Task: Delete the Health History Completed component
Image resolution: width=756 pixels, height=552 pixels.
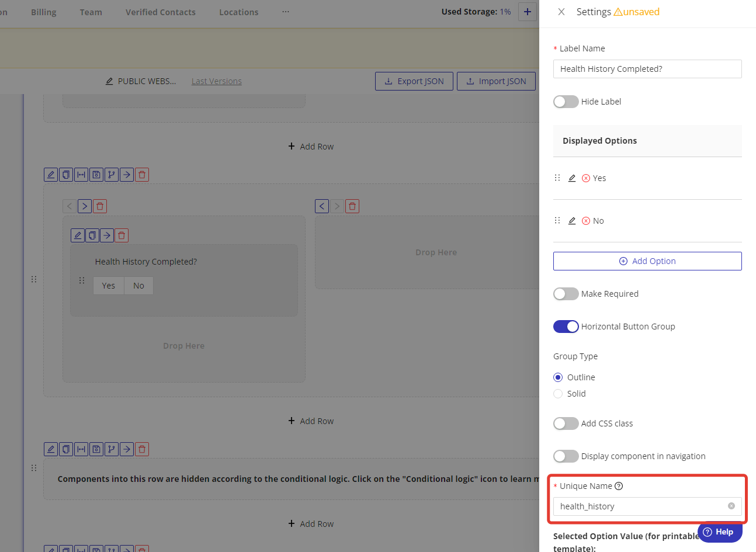Action: point(122,235)
